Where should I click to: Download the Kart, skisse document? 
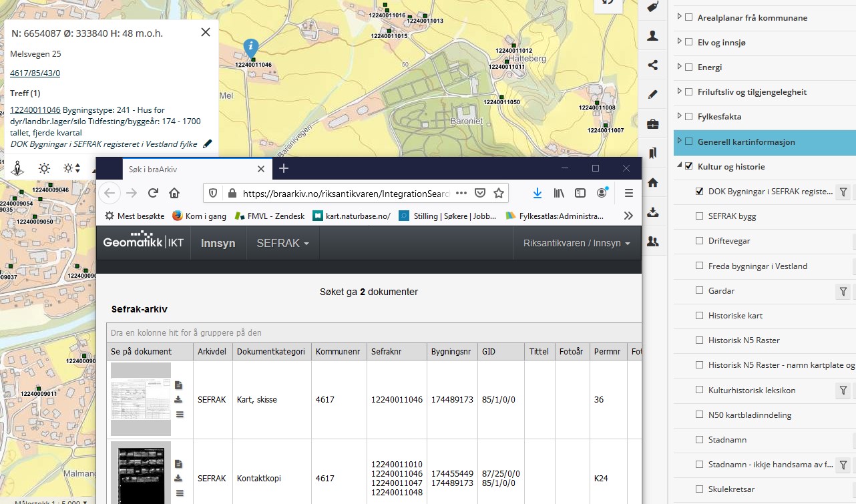pos(178,400)
